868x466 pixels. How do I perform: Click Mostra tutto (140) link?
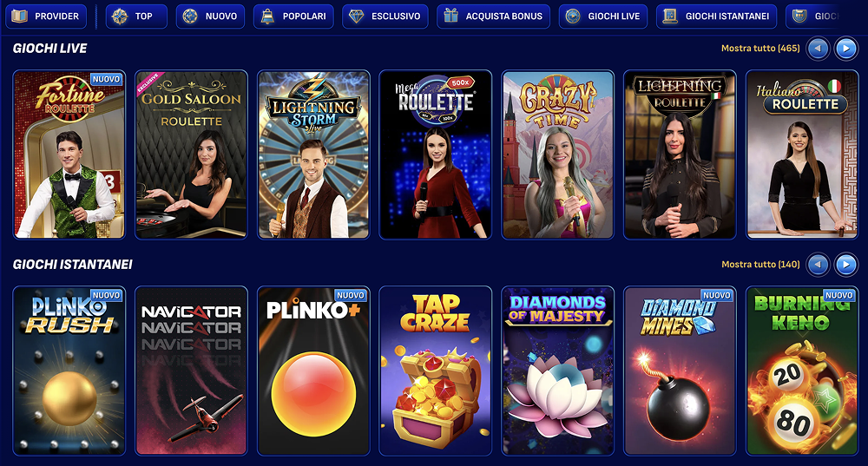pos(760,265)
